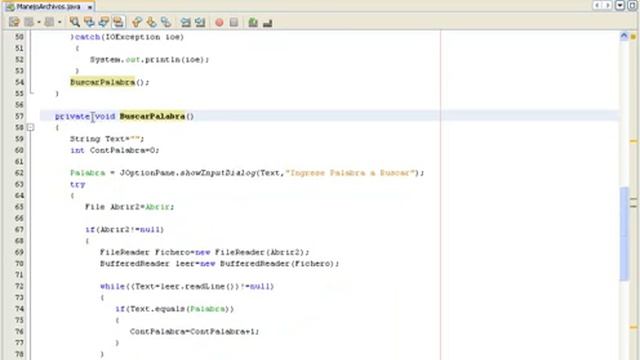Click yellow warning indicator atop error stripe
The image size is (640, 360).
point(633,37)
